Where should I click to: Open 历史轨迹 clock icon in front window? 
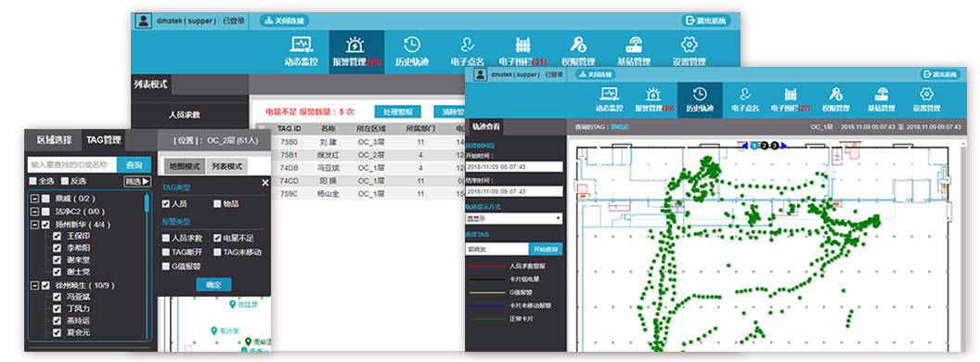pyautogui.click(x=700, y=94)
